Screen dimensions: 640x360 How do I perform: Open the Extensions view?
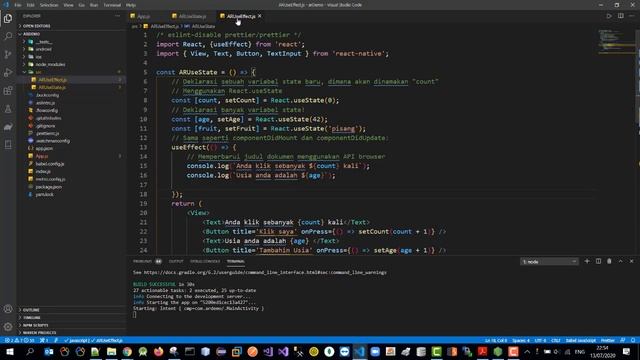pos(8,91)
